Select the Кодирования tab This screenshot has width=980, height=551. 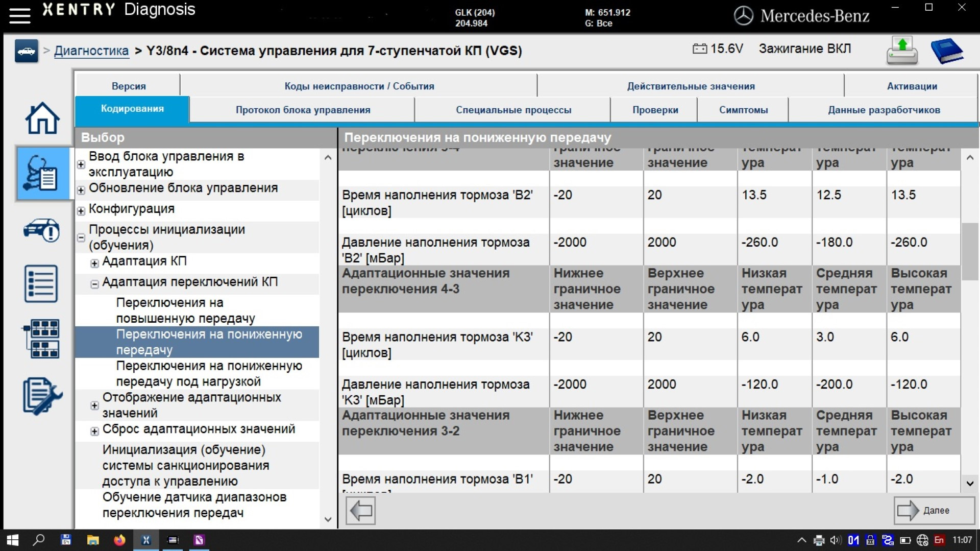pyautogui.click(x=132, y=109)
